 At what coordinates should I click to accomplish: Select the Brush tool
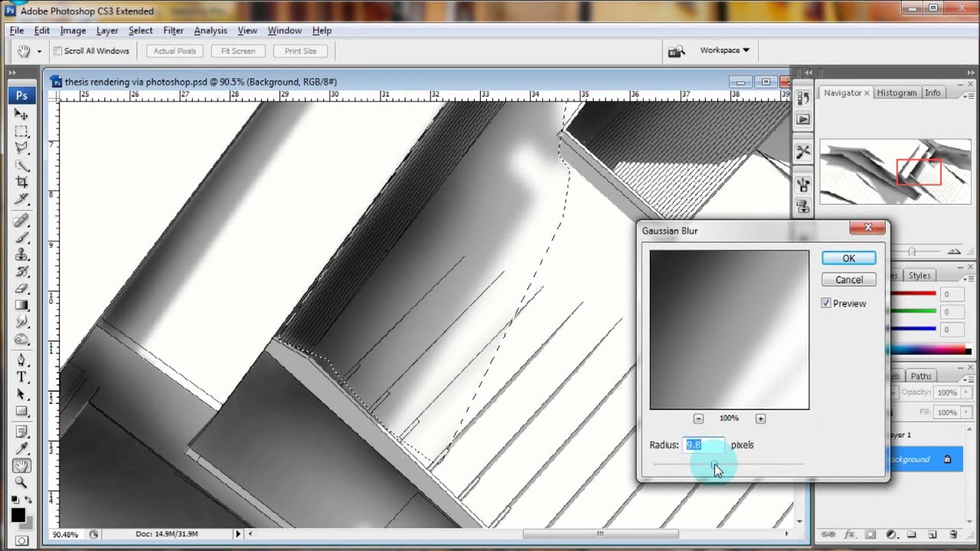(21, 238)
